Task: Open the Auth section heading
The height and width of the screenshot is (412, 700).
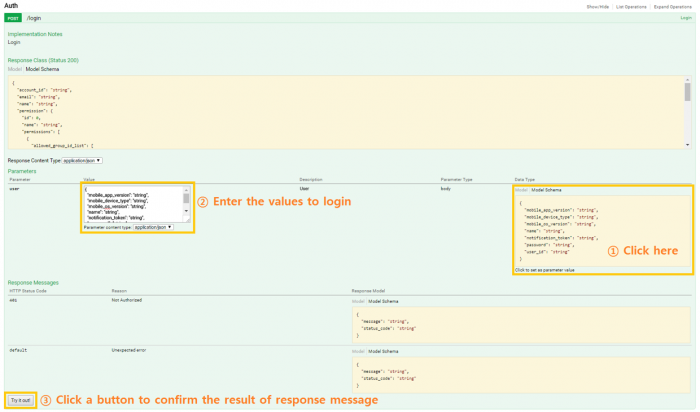Action: [x=13, y=6]
